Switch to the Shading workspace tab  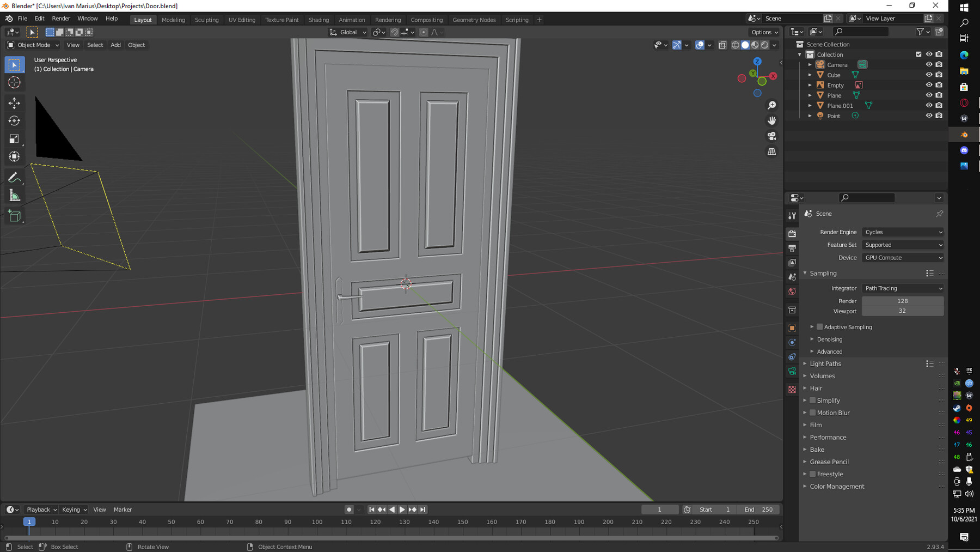coord(318,20)
